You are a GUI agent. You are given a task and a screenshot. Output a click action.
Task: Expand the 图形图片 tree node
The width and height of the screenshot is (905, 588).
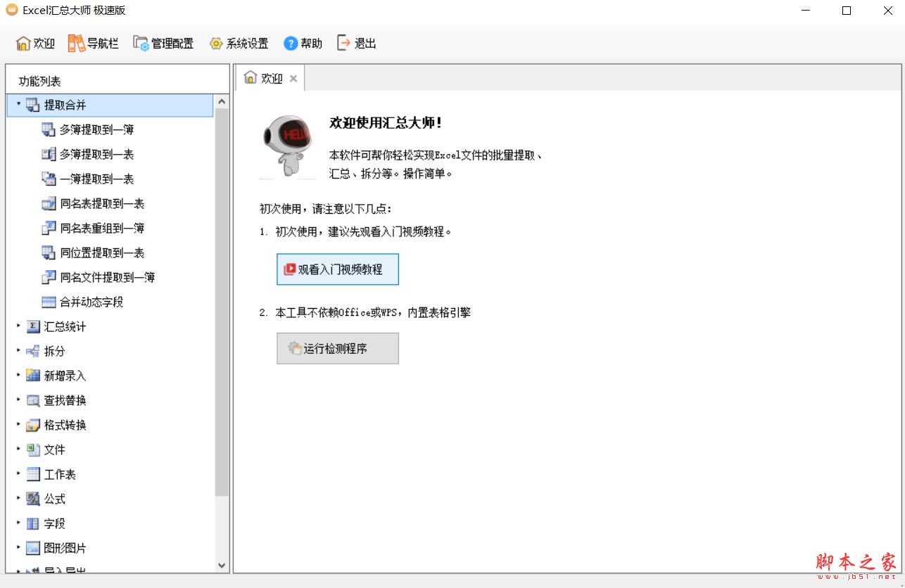pos(18,547)
